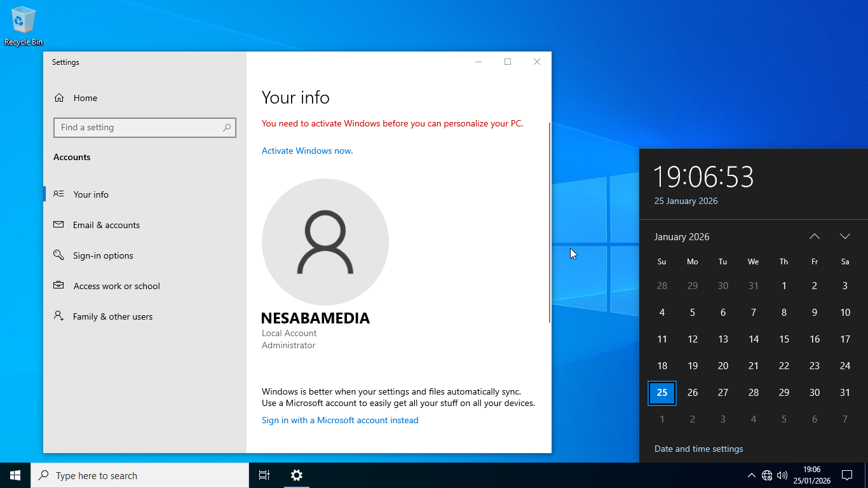
Task: Open the Action Center notification icon
Action: 846,475
